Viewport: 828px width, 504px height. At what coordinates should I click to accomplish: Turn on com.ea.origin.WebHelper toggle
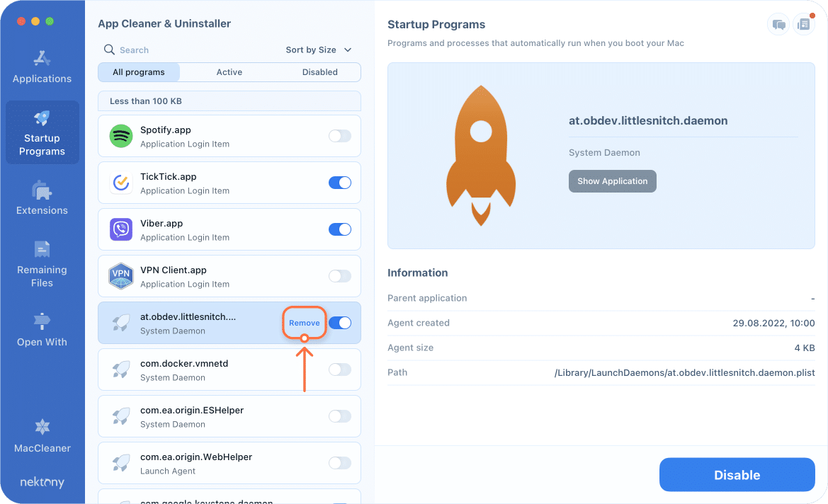tap(339, 463)
